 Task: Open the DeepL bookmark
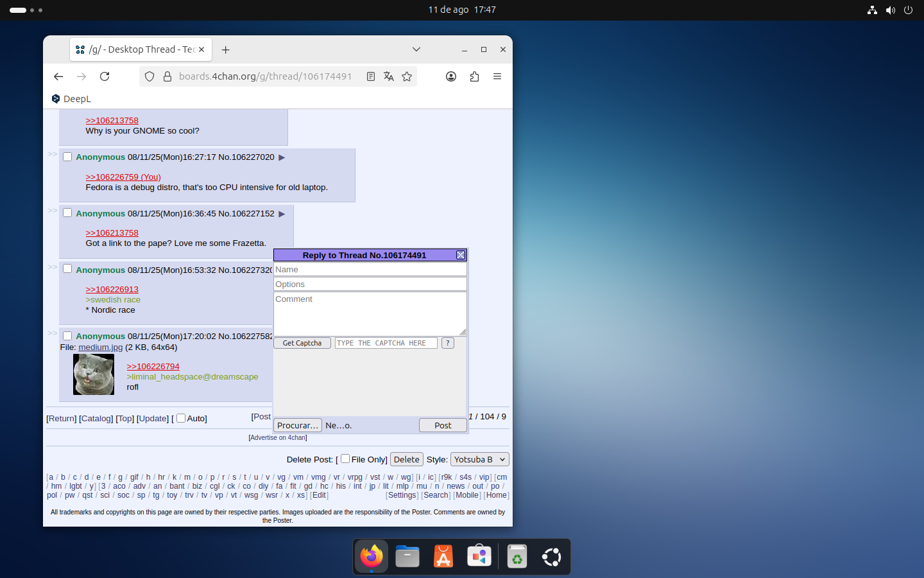pos(71,99)
